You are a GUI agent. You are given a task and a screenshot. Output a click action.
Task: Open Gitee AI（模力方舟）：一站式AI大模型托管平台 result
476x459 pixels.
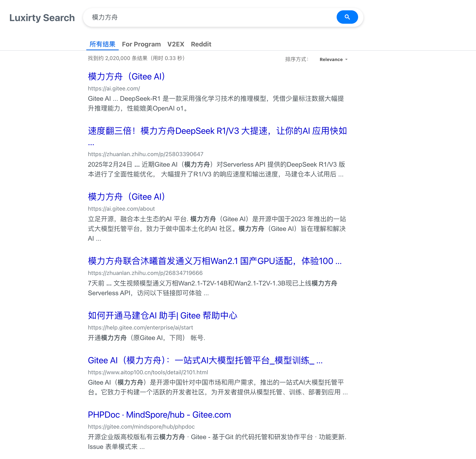click(x=205, y=360)
